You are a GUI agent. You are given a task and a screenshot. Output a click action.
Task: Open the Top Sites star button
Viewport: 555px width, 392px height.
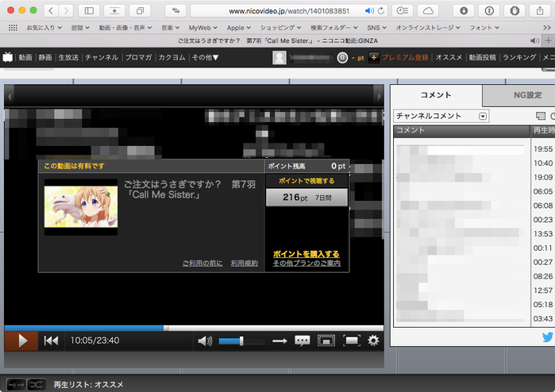[114, 10]
